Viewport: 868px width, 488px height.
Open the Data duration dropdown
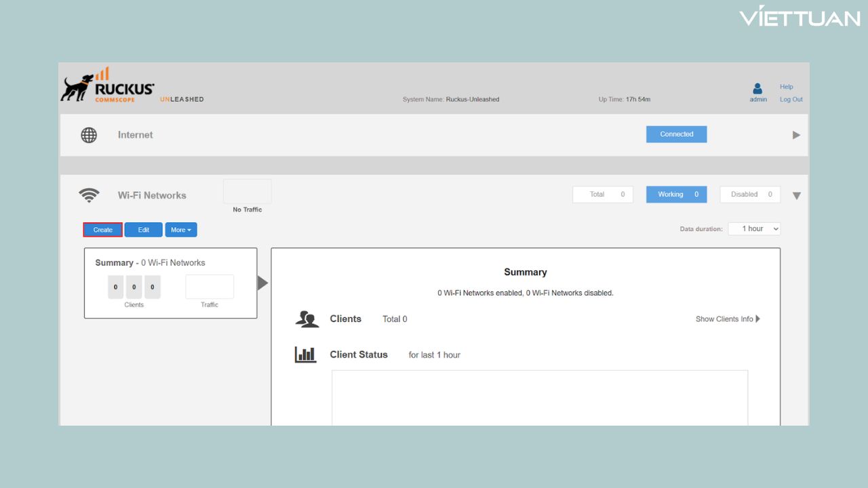click(x=754, y=229)
